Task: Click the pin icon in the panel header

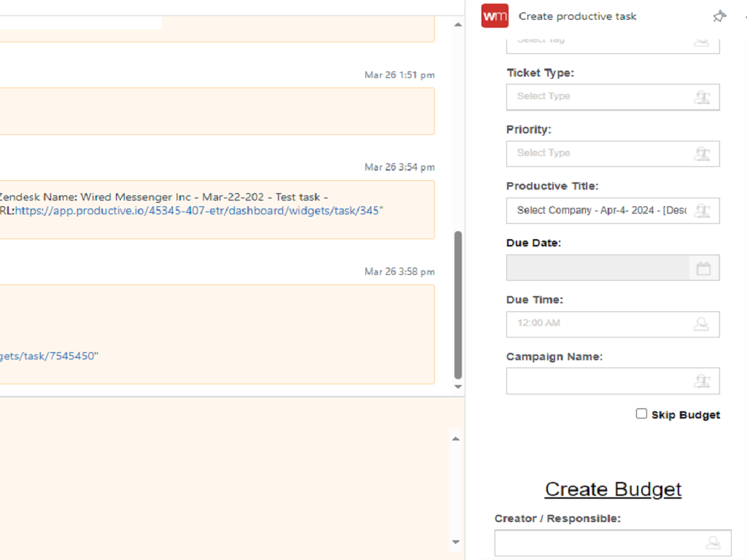Action: (719, 16)
